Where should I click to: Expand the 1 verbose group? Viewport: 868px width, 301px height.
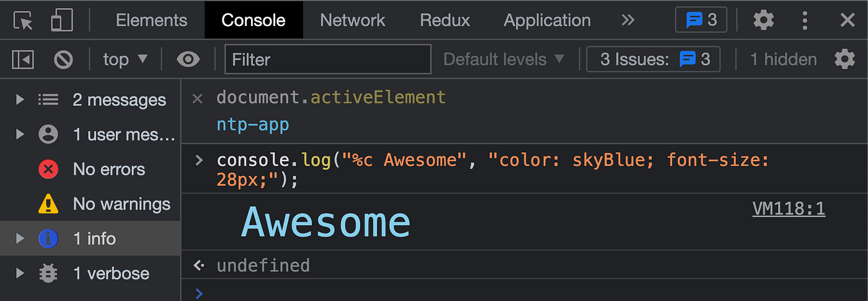[x=20, y=273]
